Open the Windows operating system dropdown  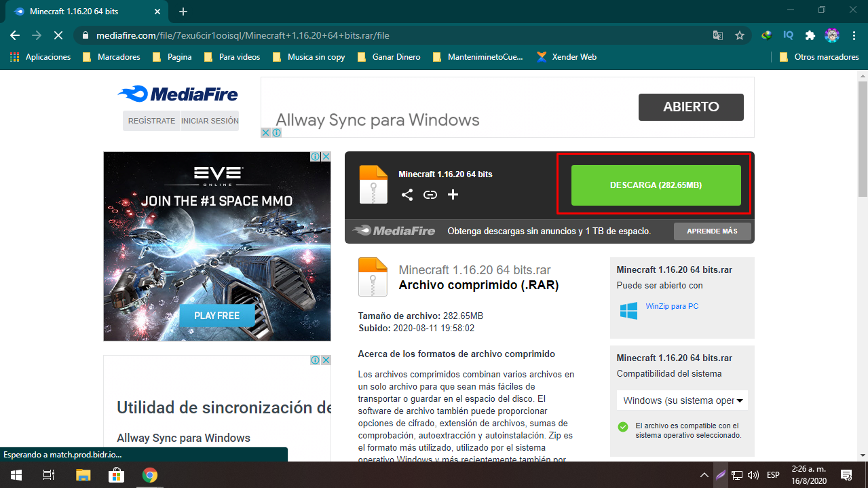click(x=682, y=400)
